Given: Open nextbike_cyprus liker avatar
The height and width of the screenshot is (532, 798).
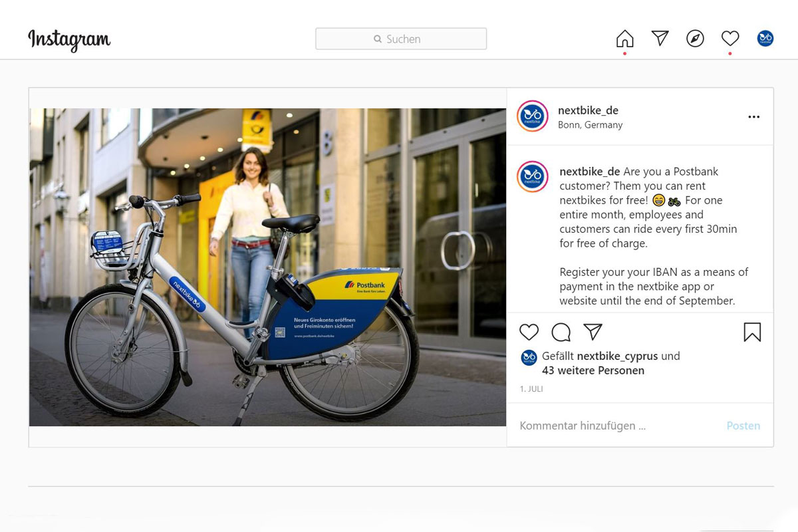Looking at the screenshot, I should (529, 357).
